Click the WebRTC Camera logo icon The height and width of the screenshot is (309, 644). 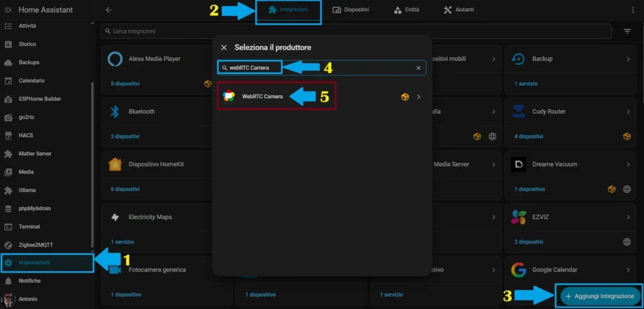point(229,96)
